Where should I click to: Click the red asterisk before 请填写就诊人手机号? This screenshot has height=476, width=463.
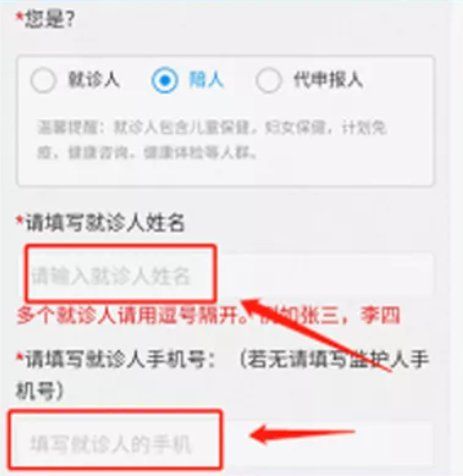pos(20,357)
